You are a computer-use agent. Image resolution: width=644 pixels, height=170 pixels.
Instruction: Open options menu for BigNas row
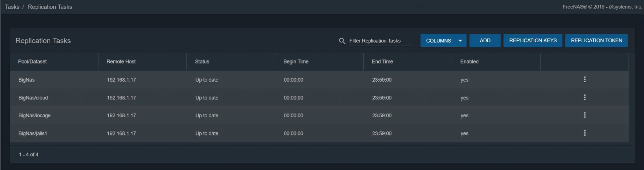(x=585, y=80)
